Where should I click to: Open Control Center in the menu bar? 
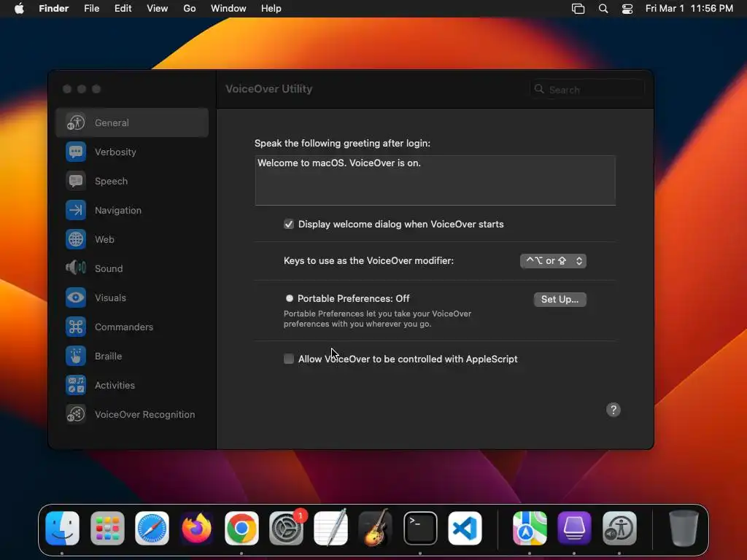click(627, 9)
